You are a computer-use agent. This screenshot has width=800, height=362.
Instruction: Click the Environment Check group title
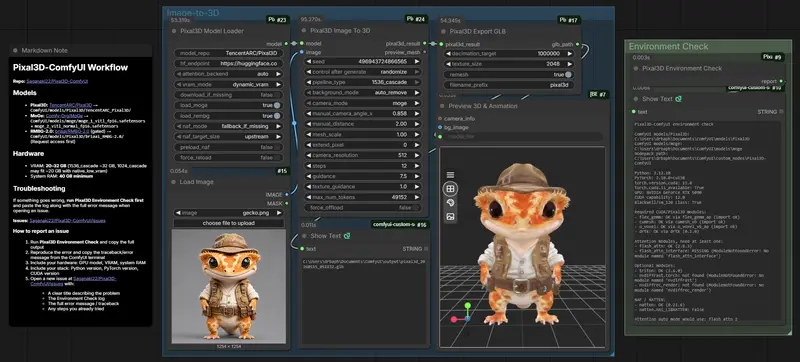[668, 46]
